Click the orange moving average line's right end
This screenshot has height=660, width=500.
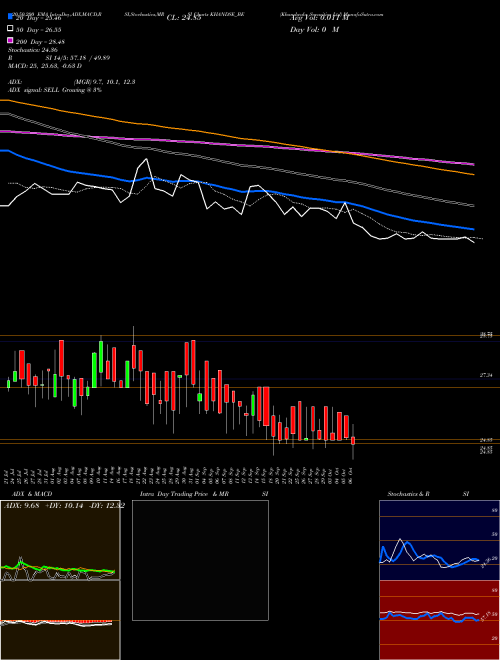(473, 174)
